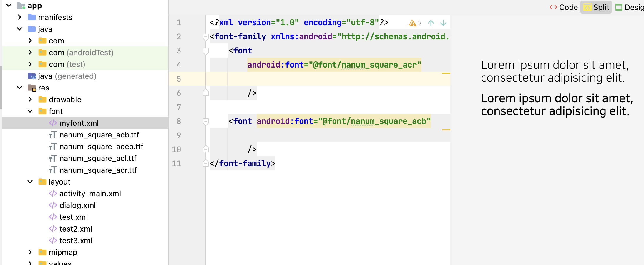Expand the drawable folder
Image resolution: width=644 pixels, height=265 pixels.
(30, 99)
